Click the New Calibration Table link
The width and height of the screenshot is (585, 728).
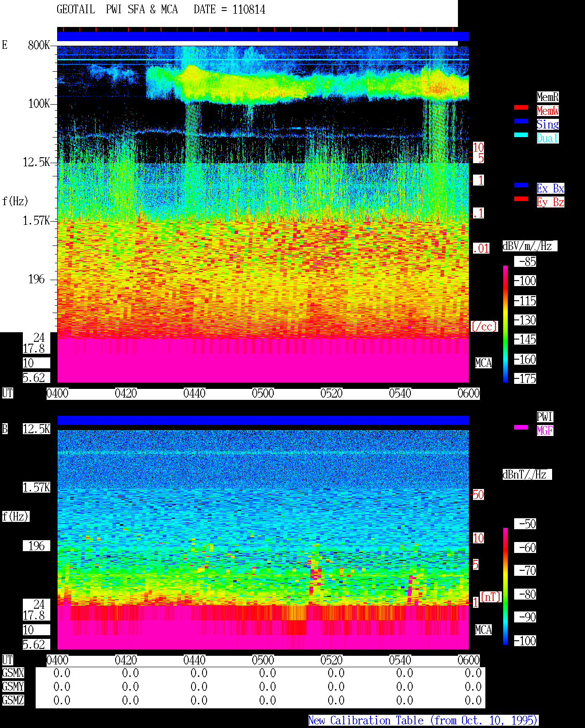[423, 721]
